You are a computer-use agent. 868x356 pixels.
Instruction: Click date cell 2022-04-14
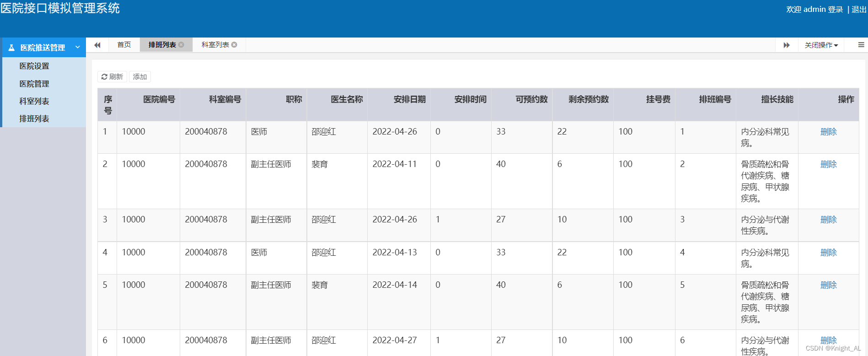pyautogui.click(x=395, y=285)
